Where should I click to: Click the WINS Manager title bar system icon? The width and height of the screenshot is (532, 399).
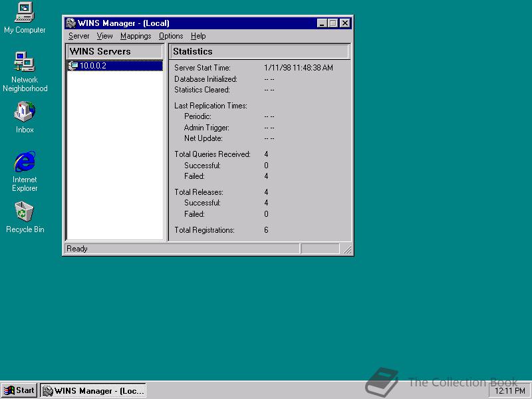click(70, 23)
